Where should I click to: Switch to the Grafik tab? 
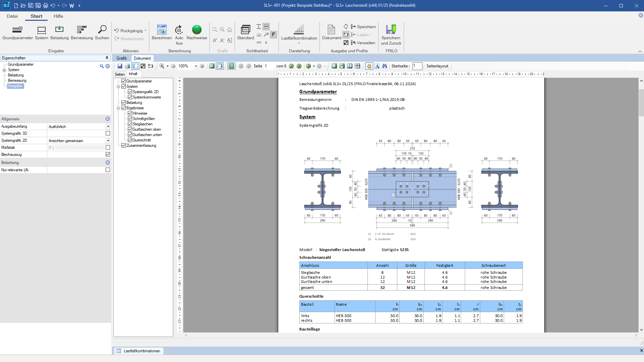click(121, 58)
